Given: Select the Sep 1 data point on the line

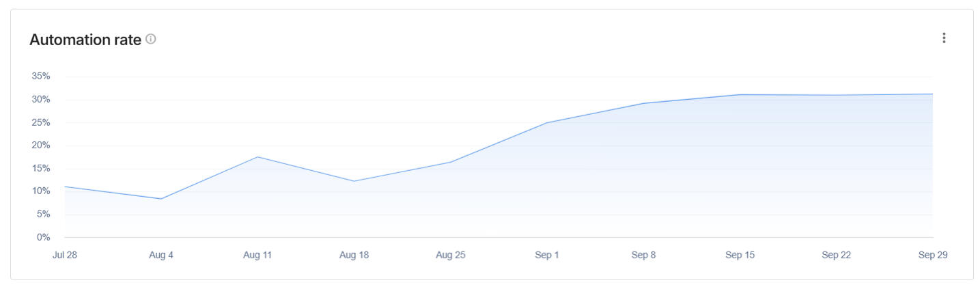Looking at the screenshot, I should tap(547, 123).
